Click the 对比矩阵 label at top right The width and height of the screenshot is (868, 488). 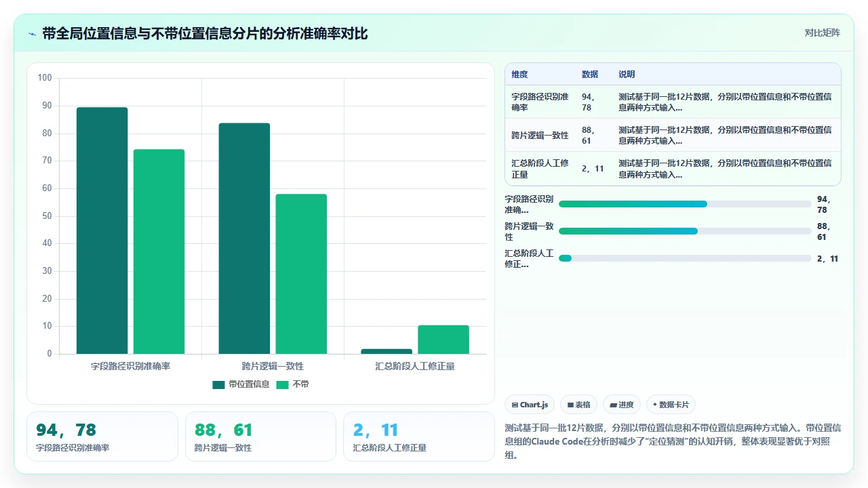(x=823, y=33)
